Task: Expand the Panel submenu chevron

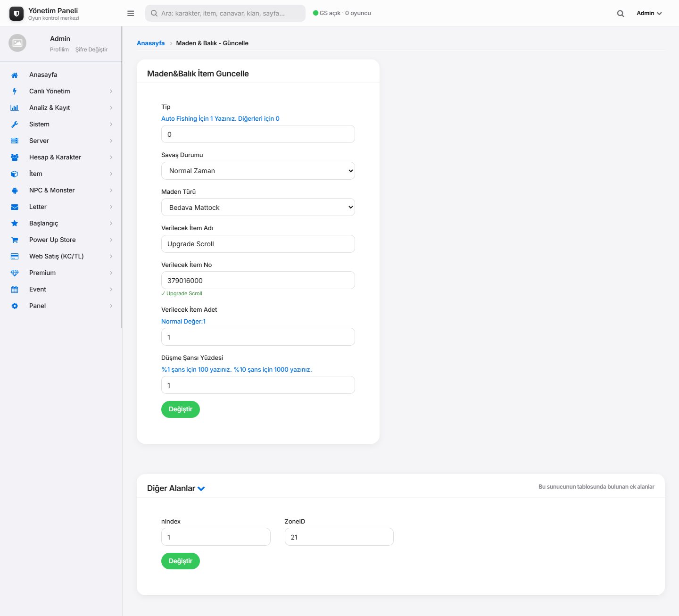Action: [111, 306]
